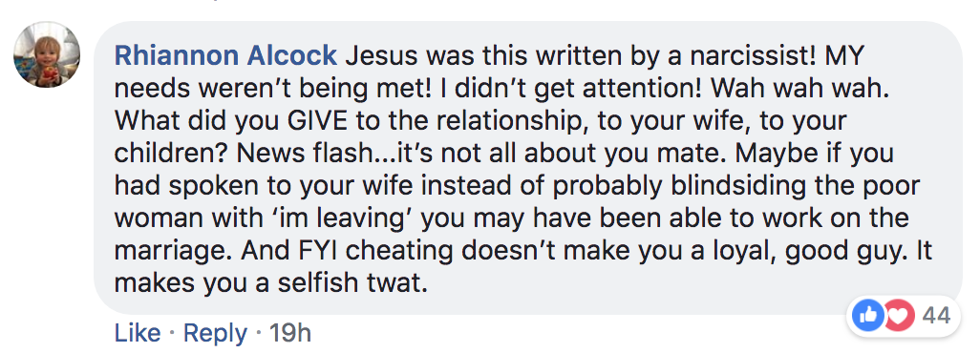Screen dimensions: 980x353
Task: Open Rhiannon Alcock's profile picture
Action: 47,54
